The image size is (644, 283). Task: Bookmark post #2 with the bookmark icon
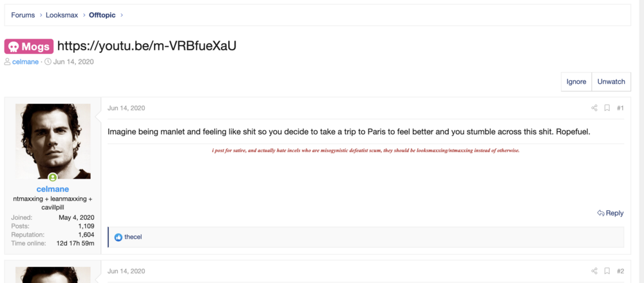click(607, 271)
